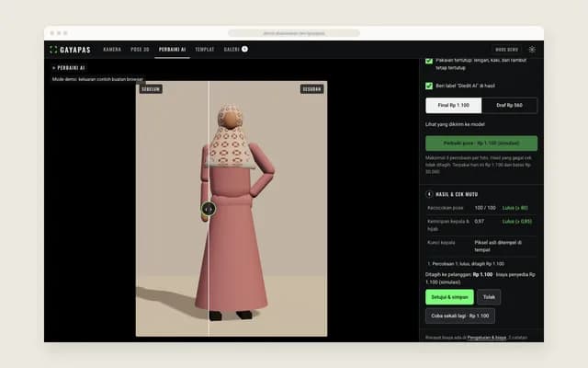Click the Gayapas logo icon
The height and width of the screenshot is (368, 588).
point(53,50)
